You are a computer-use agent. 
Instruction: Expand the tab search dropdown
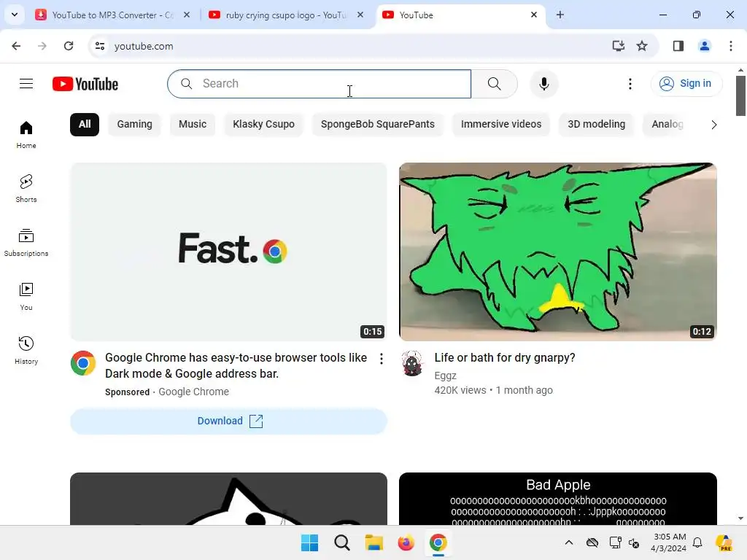(15, 15)
